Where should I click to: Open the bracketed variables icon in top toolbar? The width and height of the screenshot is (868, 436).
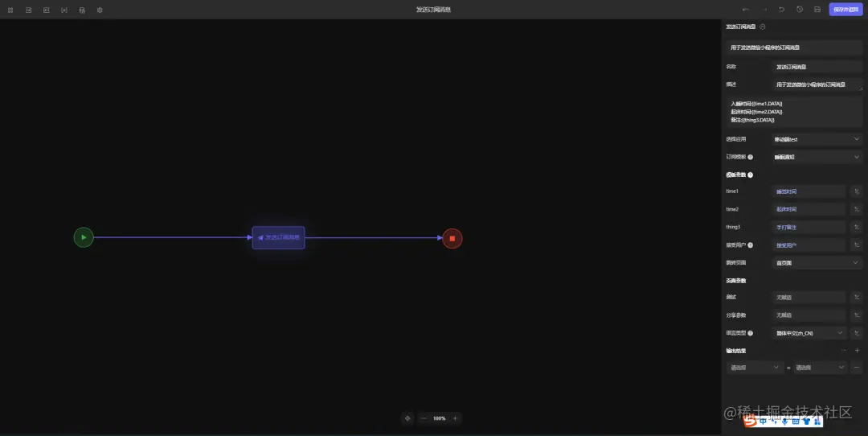[64, 10]
